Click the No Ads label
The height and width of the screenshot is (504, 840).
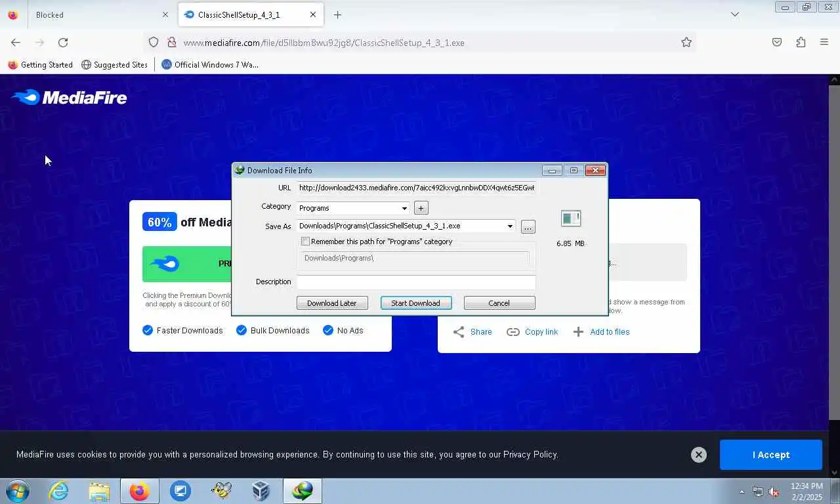tap(350, 331)
